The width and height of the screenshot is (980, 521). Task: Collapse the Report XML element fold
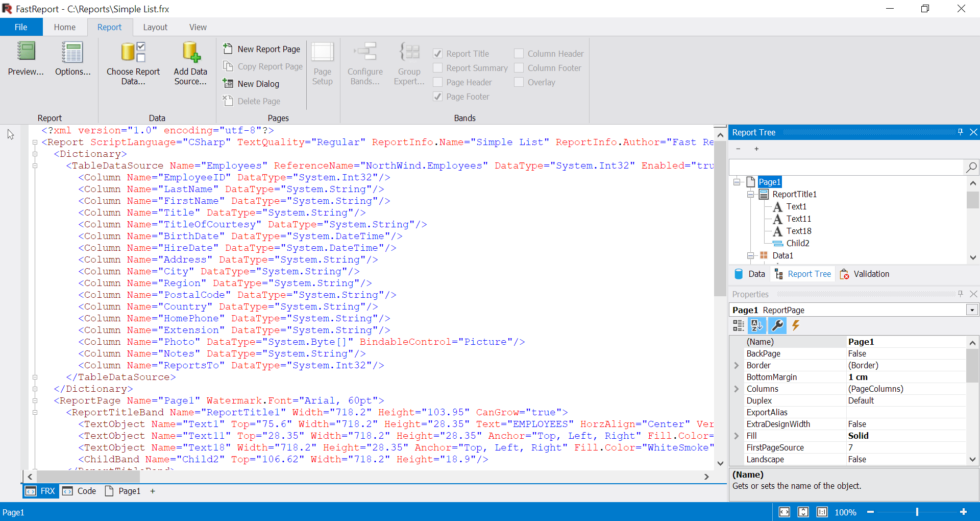(x=35, y=143)
